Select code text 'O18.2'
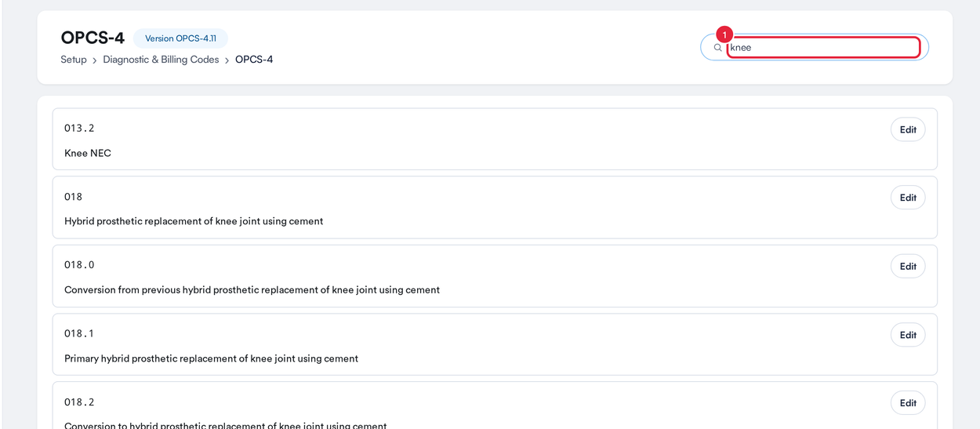The image size is (980, 429). (79, 402)
